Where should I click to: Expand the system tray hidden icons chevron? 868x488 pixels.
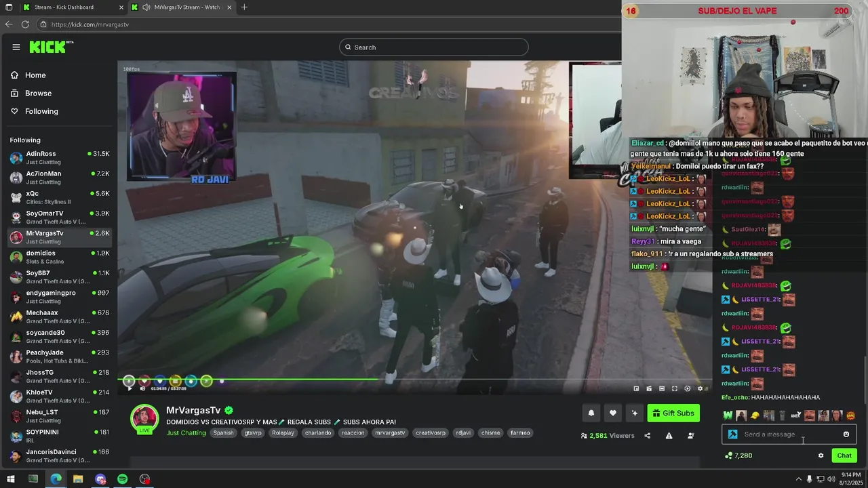pos(799,479)
